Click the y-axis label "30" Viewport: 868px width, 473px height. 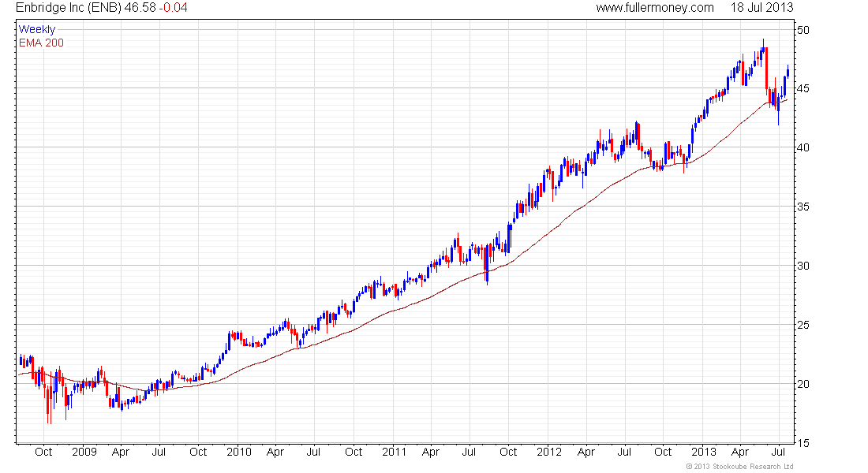[x=803, y=266]
